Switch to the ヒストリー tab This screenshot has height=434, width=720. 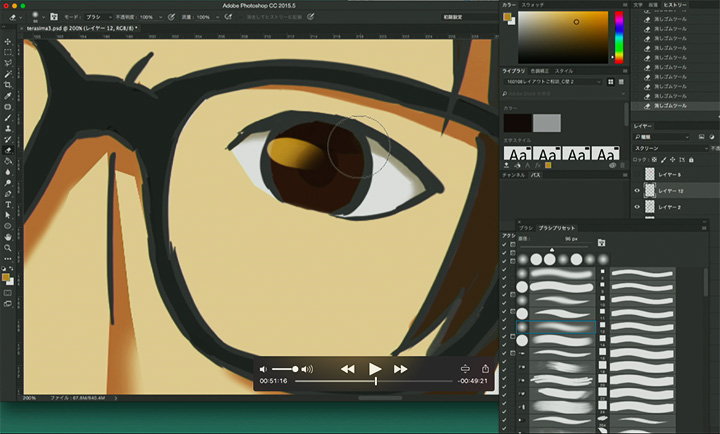pos(675,5)
